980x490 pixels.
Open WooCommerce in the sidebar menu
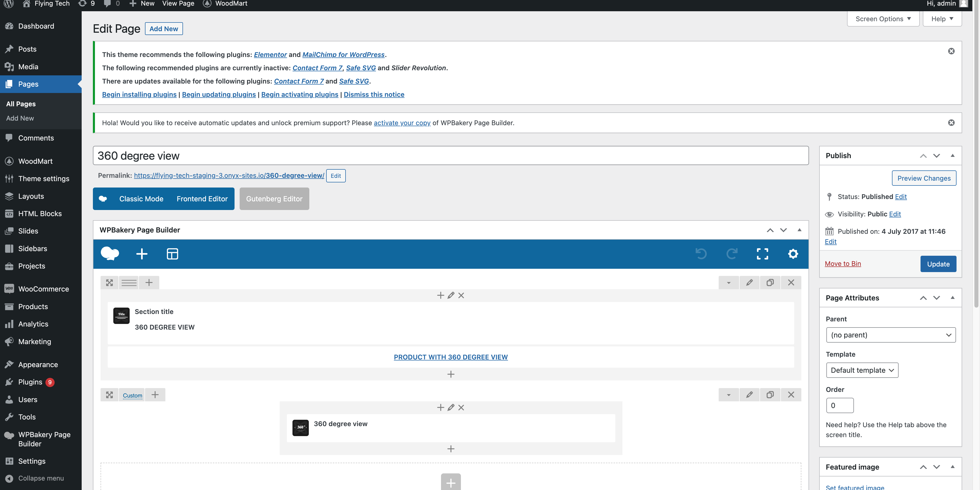43,289
